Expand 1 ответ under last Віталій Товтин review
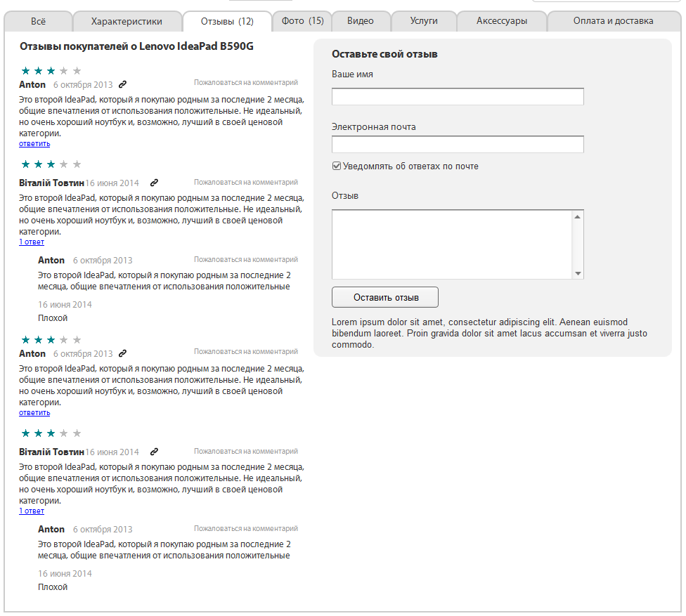This screenshot has width=686, height=616. pos(32,511)
